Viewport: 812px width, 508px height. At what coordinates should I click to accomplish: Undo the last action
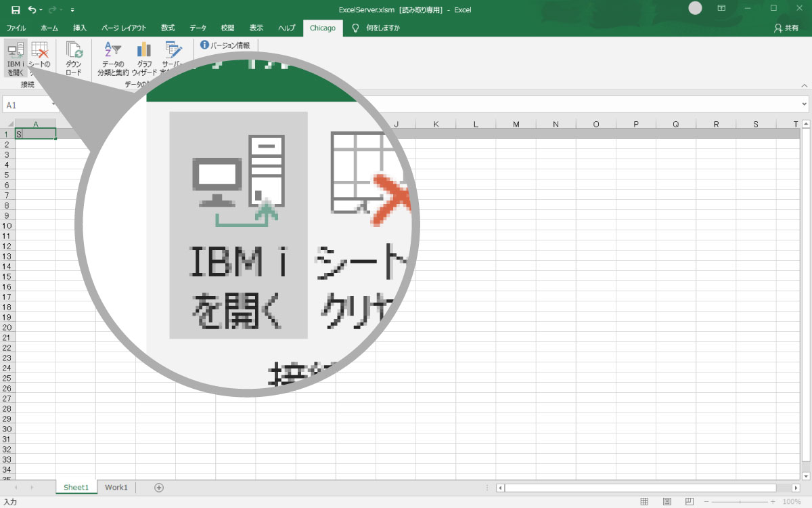pos(32,9)
